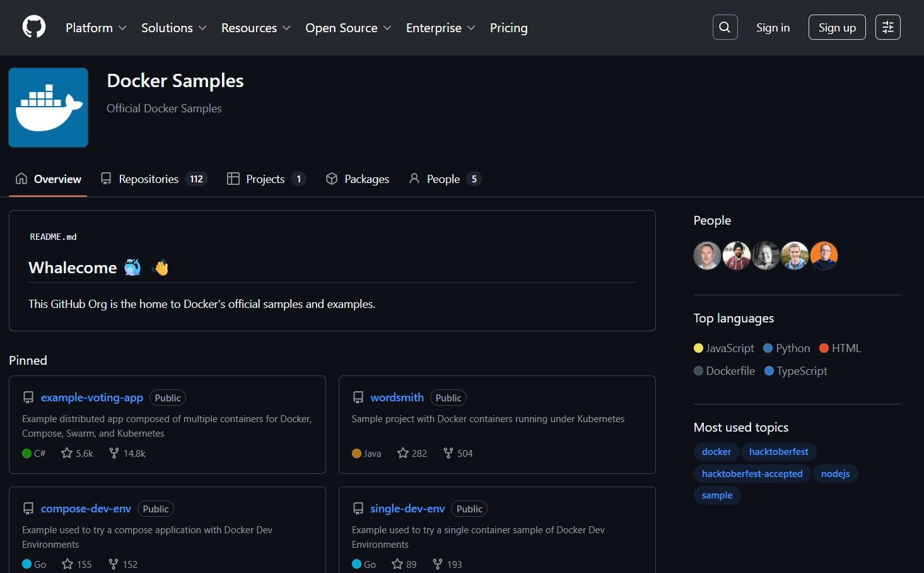Click the Sign in link

pyautogui.click(x=773, y=27)
